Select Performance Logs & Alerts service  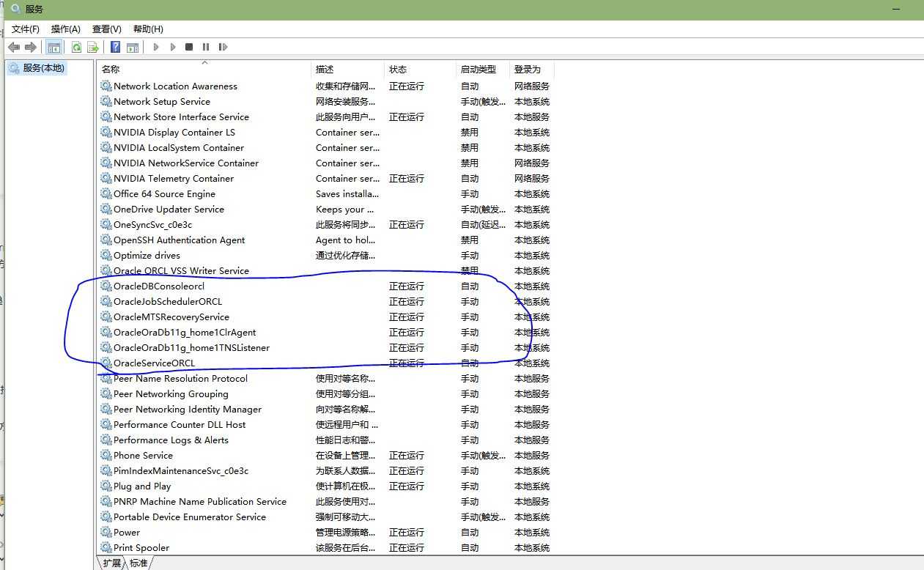(x=326, y=440)
